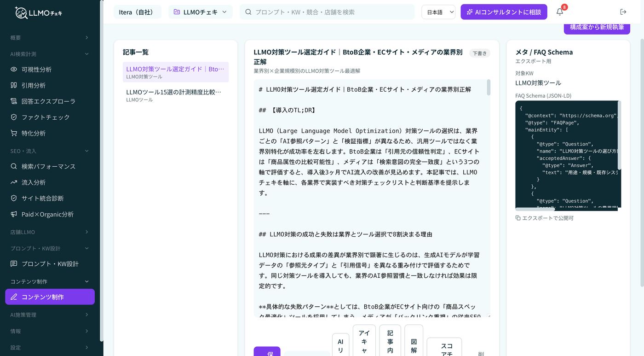This screenshot has width=644, height=356.
Task: Click subtitle 業界別×企業規模別のLLMO対策ツール最適解
Action: (307, 71)
